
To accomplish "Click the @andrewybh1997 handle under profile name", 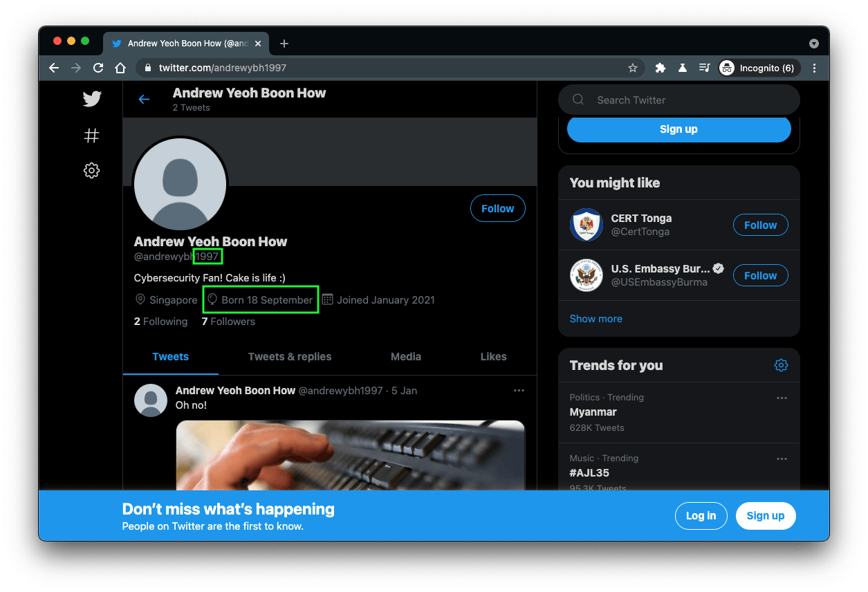I will point(176,257).
